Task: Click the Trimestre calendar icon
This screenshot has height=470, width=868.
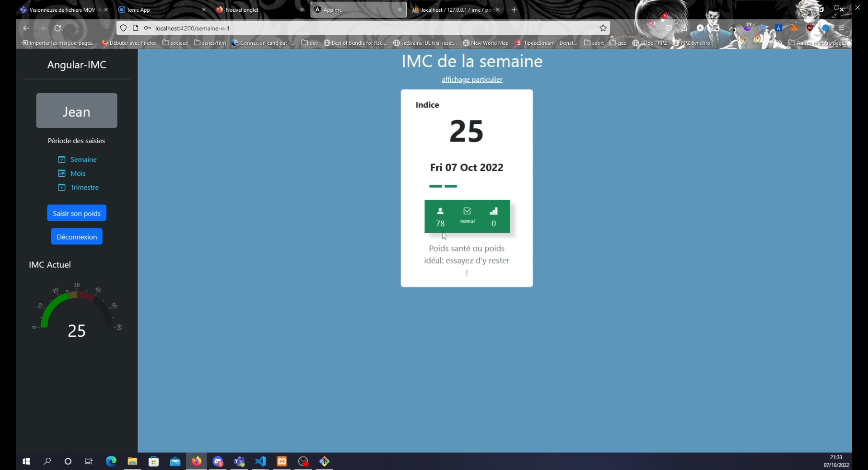Action: pos(62,188)
